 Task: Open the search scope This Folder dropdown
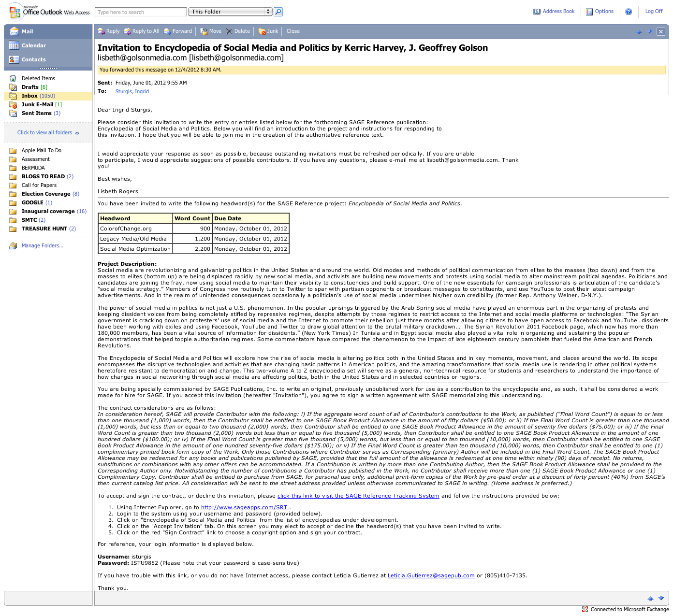230,12
